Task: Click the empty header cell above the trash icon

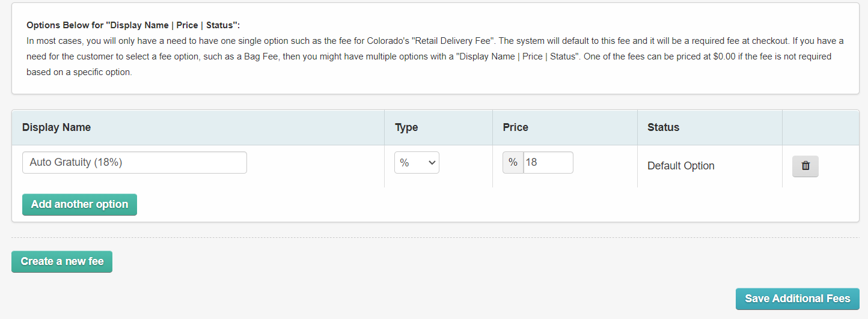Action: [820, 127]
